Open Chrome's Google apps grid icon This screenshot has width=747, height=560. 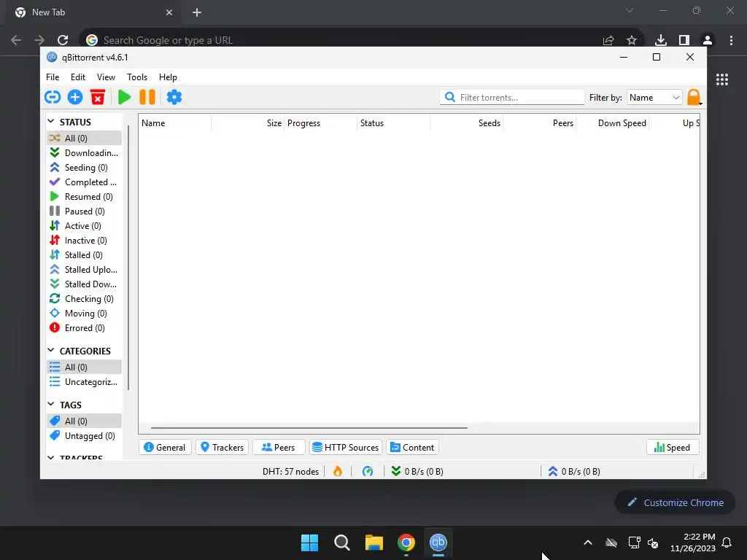tap(722, 79)
